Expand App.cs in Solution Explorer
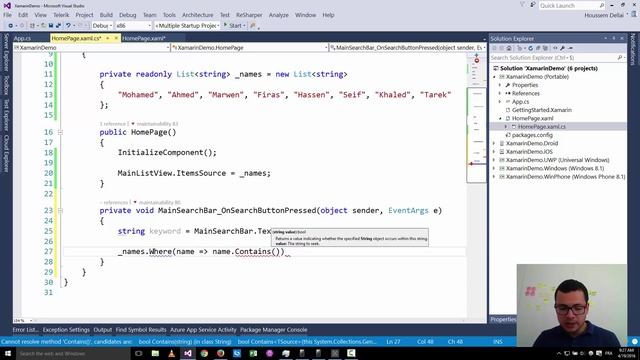The image size is (640, 360). [x=500, y=102]
